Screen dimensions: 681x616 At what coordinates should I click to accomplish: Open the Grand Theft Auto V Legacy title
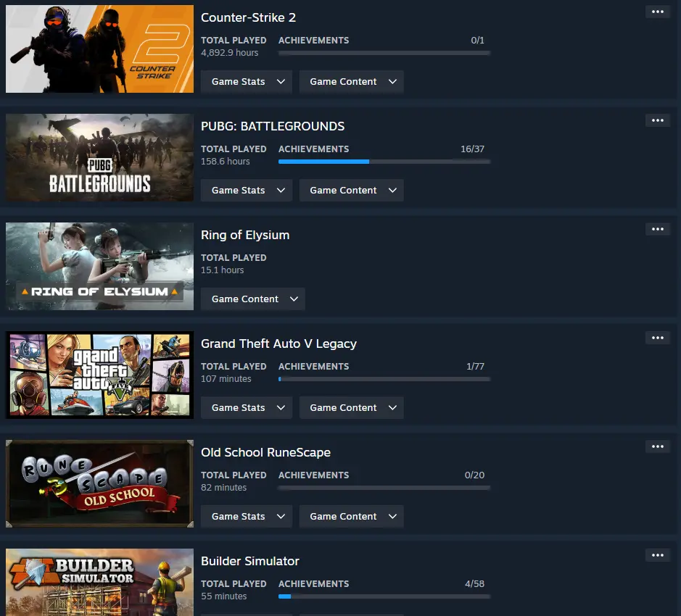click(278, 344)
